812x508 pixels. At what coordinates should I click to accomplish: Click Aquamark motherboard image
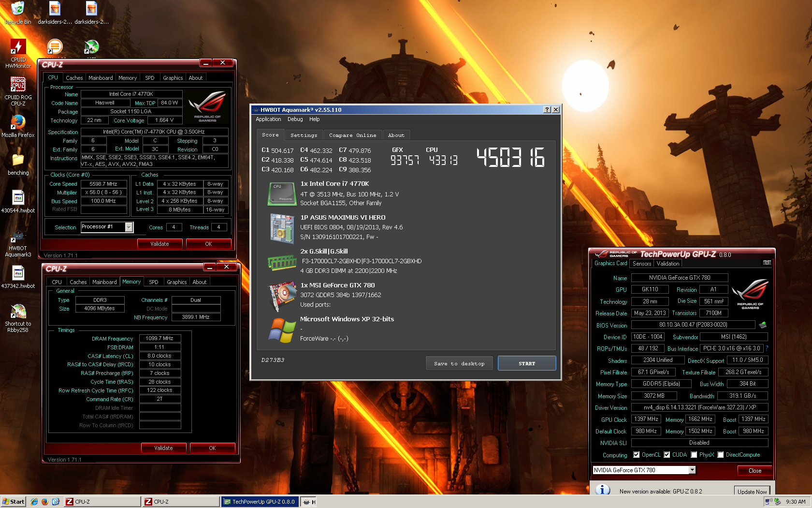[x=282, y=228]
